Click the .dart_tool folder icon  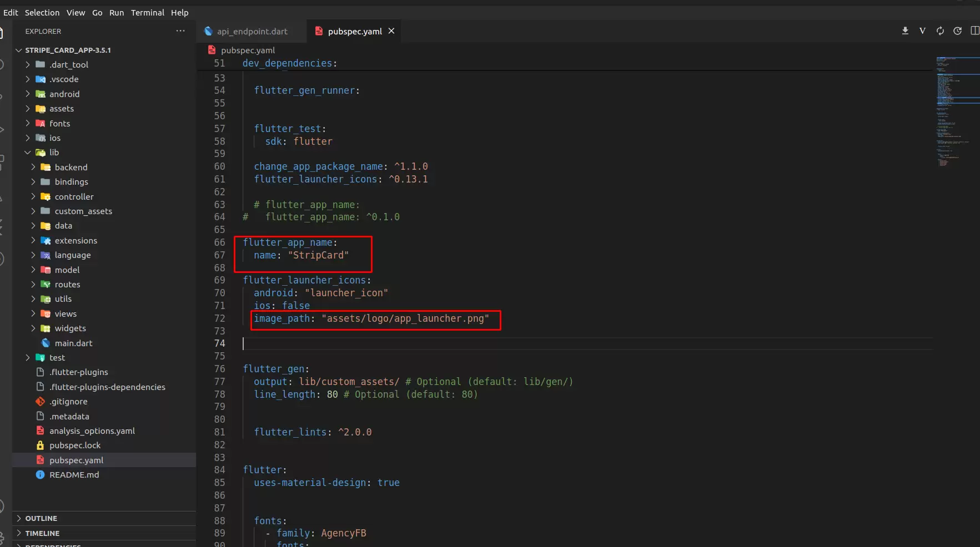41,64
